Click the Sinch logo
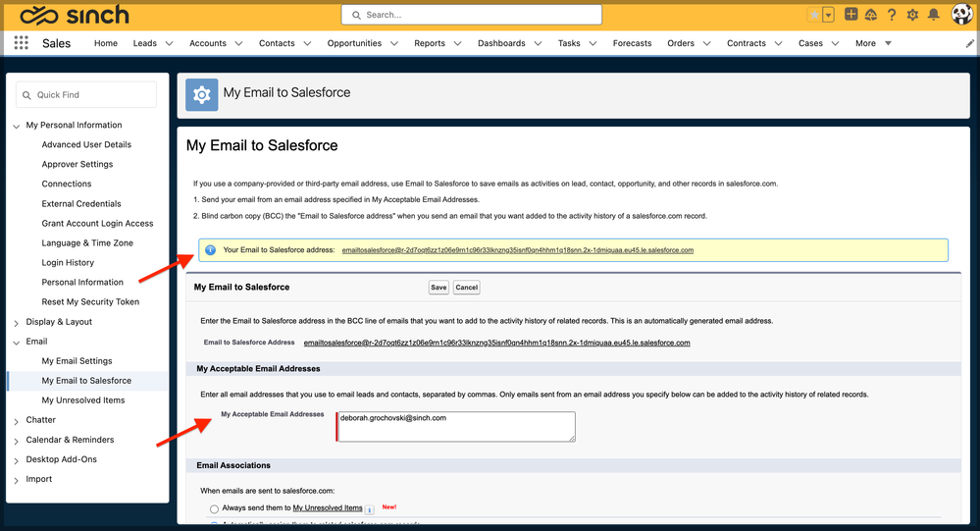The height and width of the screenshot is (531, 980). click(x=74, y=15)
